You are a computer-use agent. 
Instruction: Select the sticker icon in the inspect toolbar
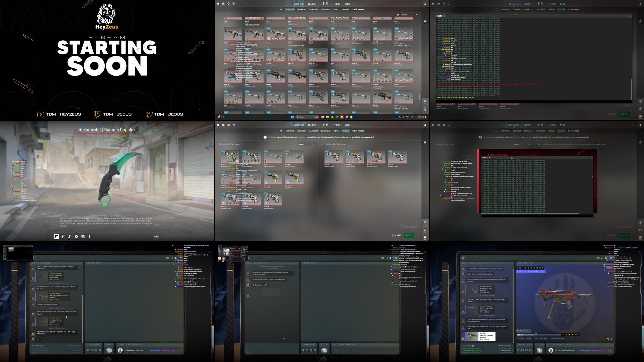click(63, 236)
